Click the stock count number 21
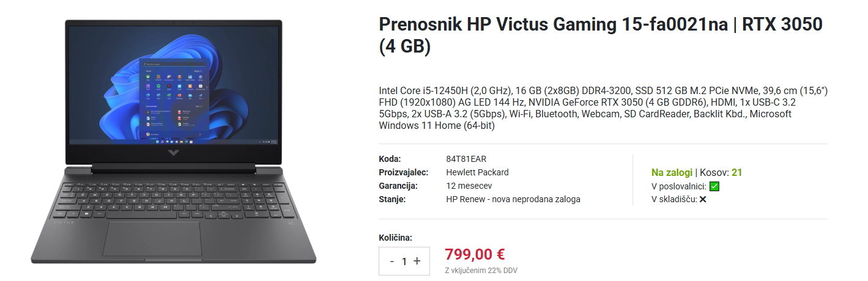 click(736, 173)
